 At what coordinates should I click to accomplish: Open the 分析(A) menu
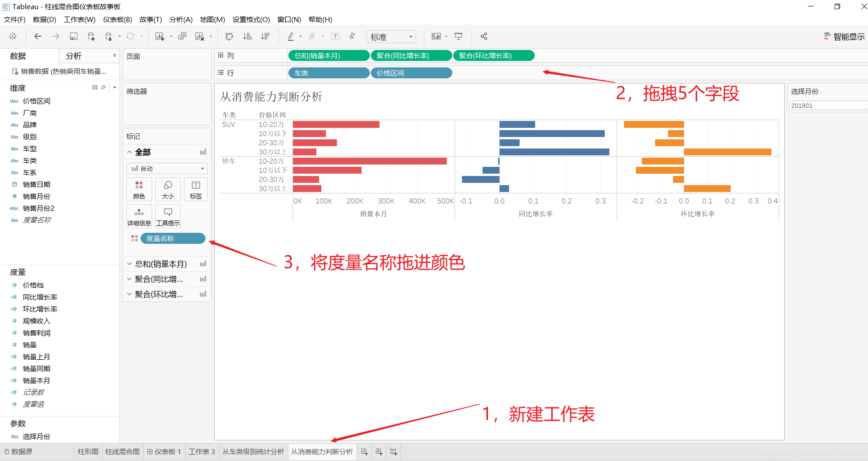click(181, 20)
